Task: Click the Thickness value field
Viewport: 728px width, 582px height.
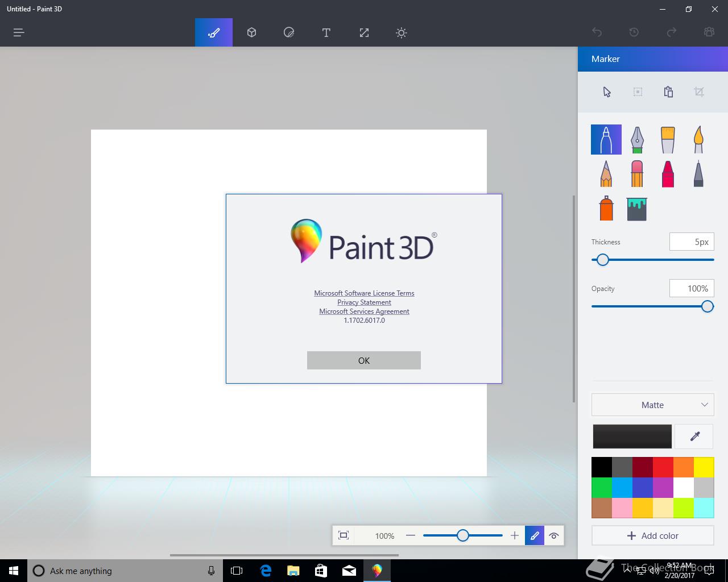Action: pyautogui.click(x=692, y=242)
